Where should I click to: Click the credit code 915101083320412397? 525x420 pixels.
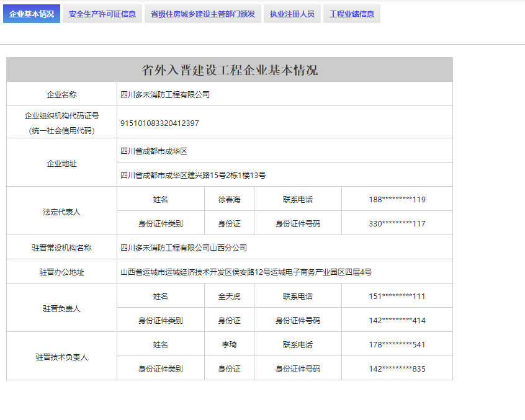(x=159, y=123)
